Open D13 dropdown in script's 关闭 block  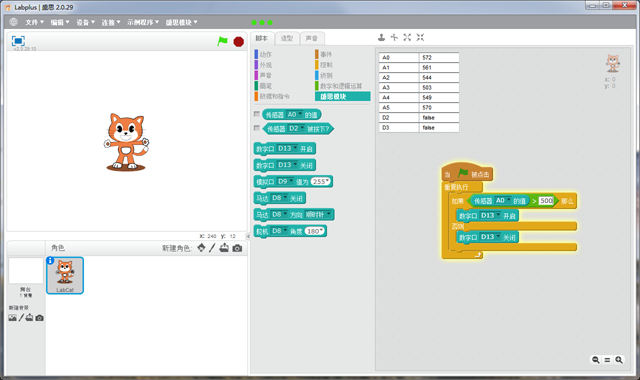tap(490, 237)
